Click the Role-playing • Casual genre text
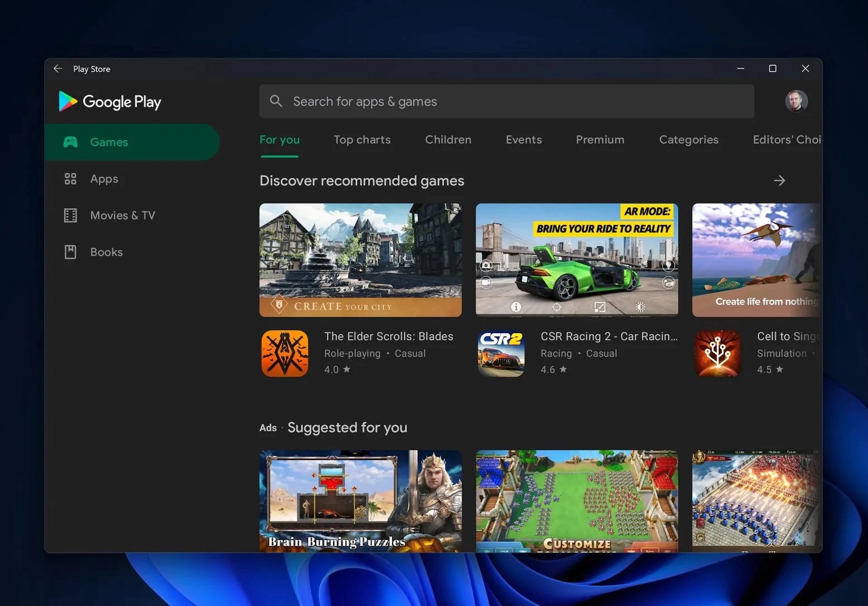The height and width of the screenshot is (606, 868). click(375, 353)
